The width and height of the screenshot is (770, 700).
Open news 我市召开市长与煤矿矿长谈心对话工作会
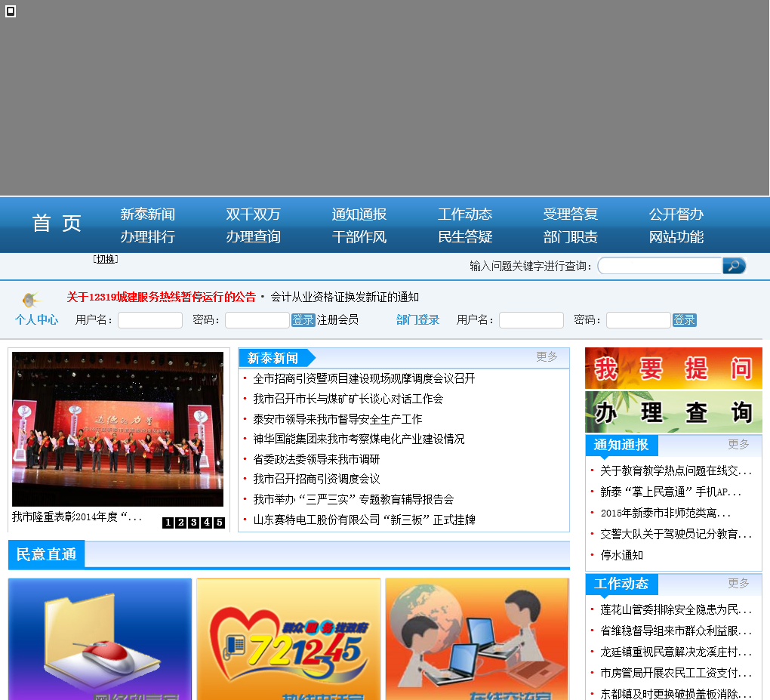348,399
